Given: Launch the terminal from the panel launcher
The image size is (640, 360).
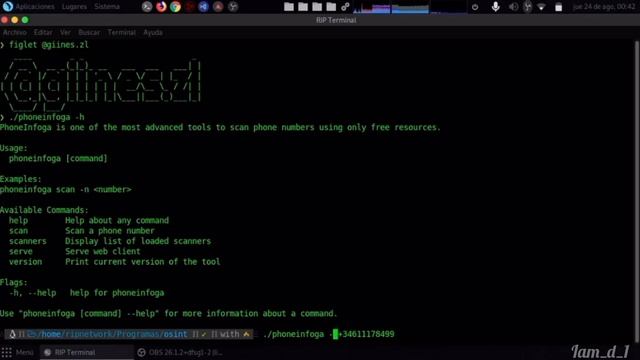Looking at the screenshot, I should tap(147, 7).
